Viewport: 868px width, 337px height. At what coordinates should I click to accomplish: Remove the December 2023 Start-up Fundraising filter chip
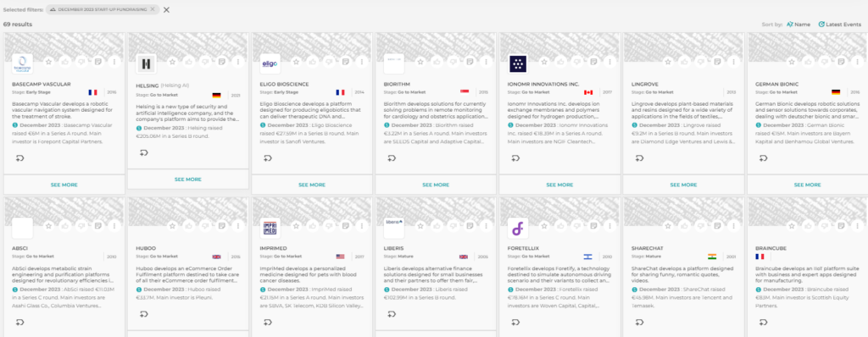[x=153, y=9]
